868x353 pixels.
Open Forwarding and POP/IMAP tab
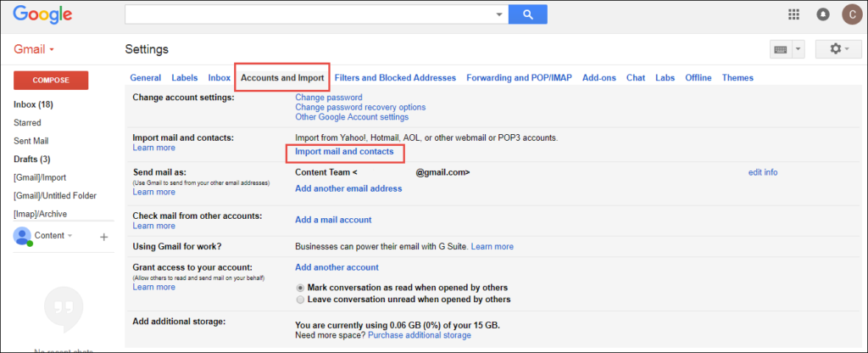click(520, 78)
